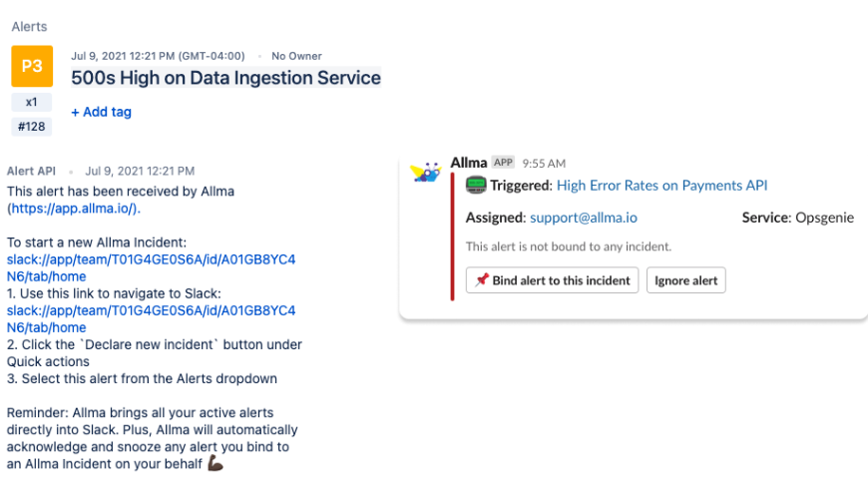Select the #128 alert number tag

[x=32, y=126]
